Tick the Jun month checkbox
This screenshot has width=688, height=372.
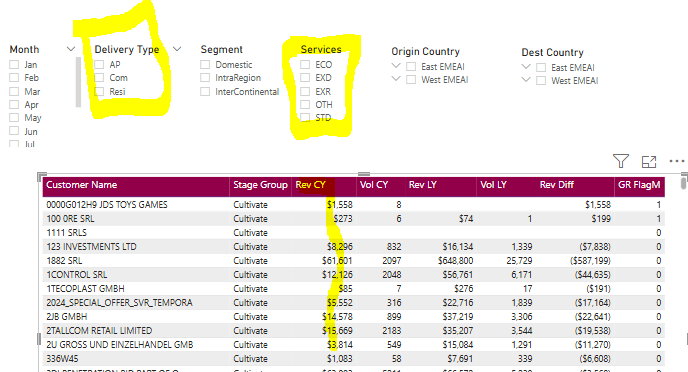(14, 131)
